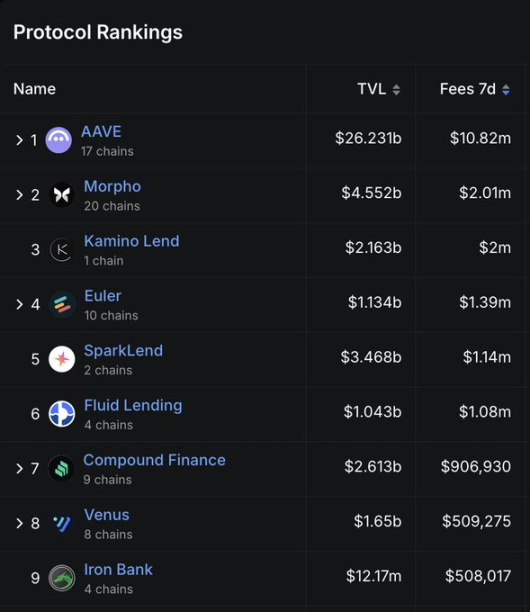Click the Fluid Lending logo icon

pyautogui.click(x=62, y=414)
